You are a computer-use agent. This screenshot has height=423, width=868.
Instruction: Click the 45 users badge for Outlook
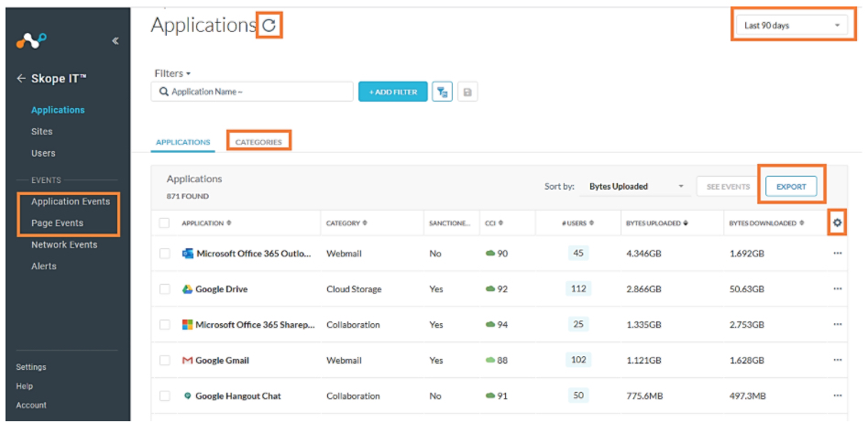[578, 254]
